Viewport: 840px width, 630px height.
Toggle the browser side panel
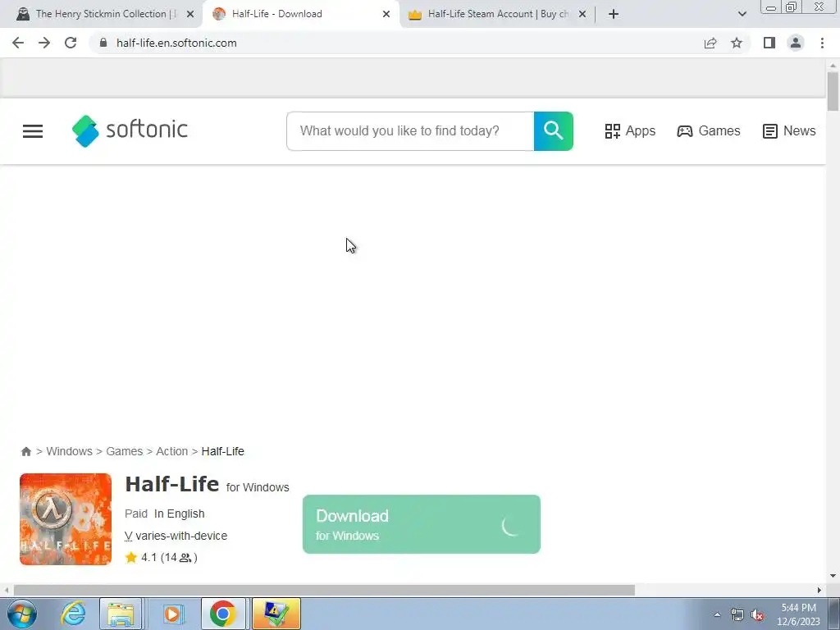[769, 43]
